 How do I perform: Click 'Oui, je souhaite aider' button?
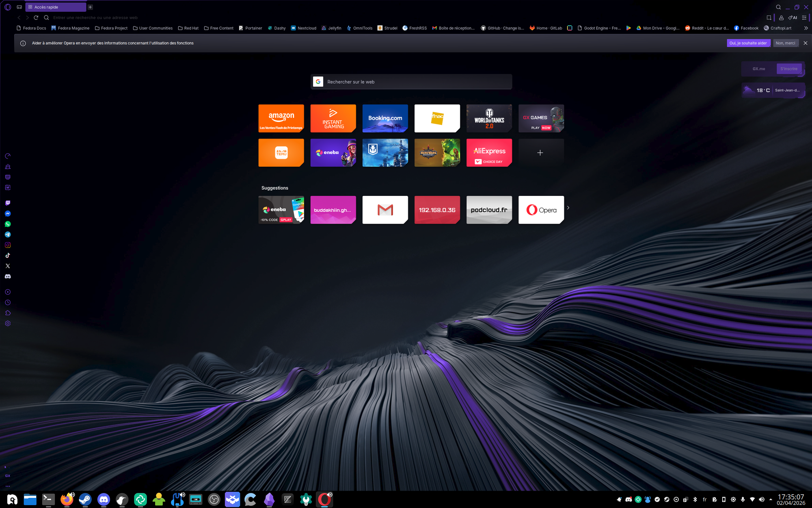pos(748,43)
